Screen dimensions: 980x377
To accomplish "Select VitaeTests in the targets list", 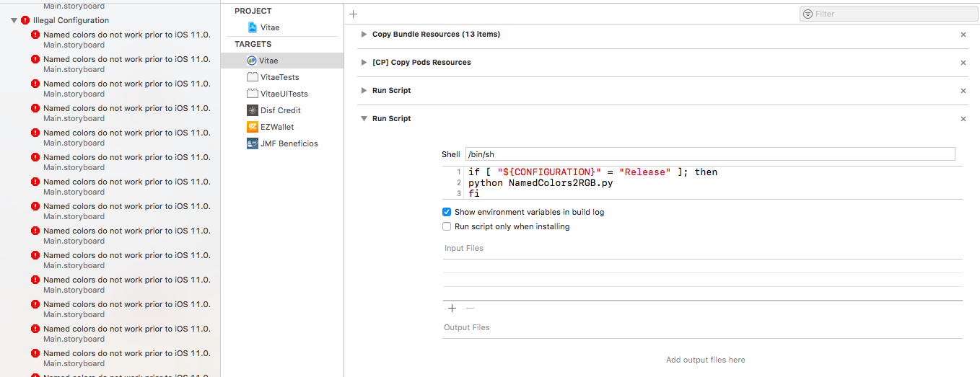I will pyautogui.click(x=280, y=77).
